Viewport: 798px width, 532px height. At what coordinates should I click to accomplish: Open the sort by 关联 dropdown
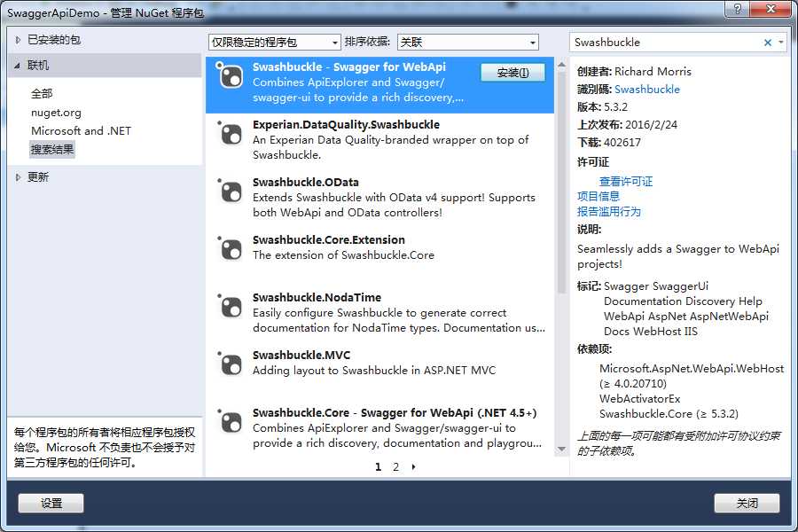tap(467, 43)
